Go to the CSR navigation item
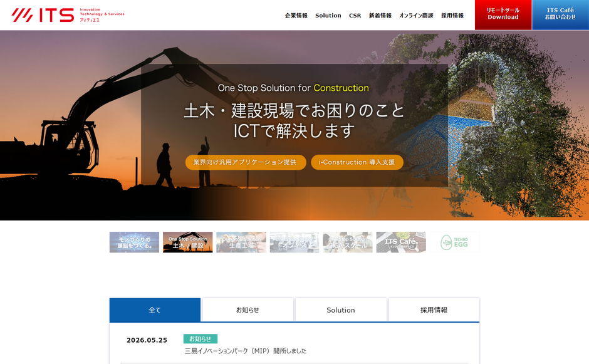Screen dimensions: 589x364 tap(355, 16)
